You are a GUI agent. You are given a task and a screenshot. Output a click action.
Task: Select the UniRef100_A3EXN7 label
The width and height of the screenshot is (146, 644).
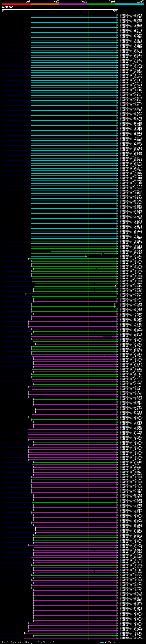coord(131,278)
